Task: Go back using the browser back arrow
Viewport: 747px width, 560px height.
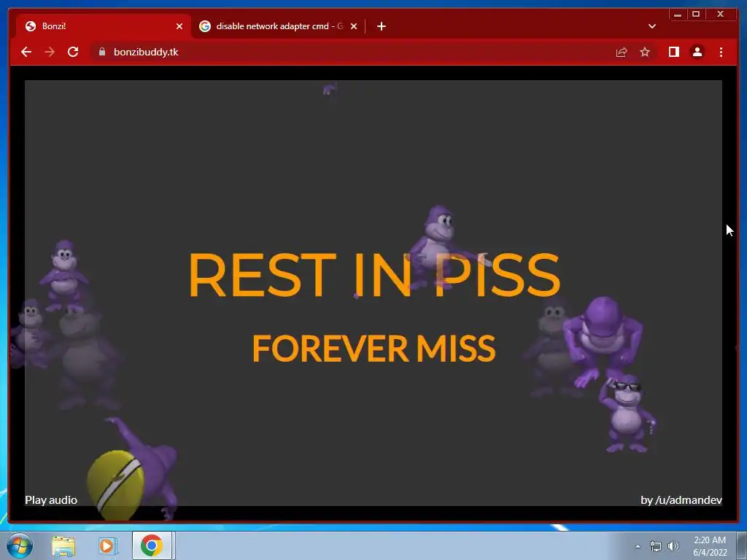Action: click(x=26, y=52)
